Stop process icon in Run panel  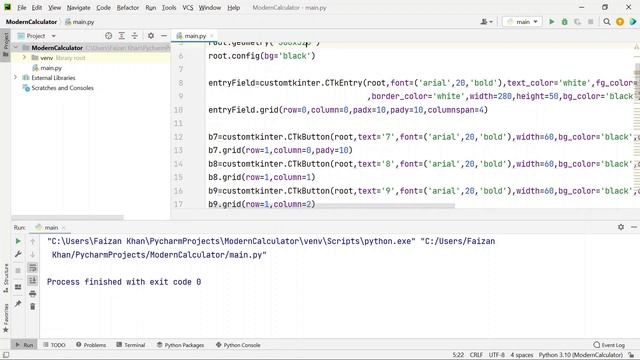18,270
